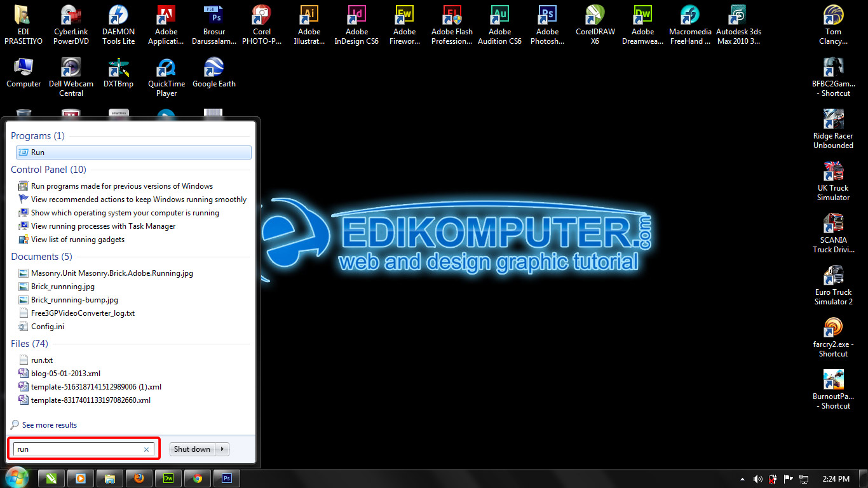
Task: Switch to Google Chrome on taskbar
Action: pos(198,478)
